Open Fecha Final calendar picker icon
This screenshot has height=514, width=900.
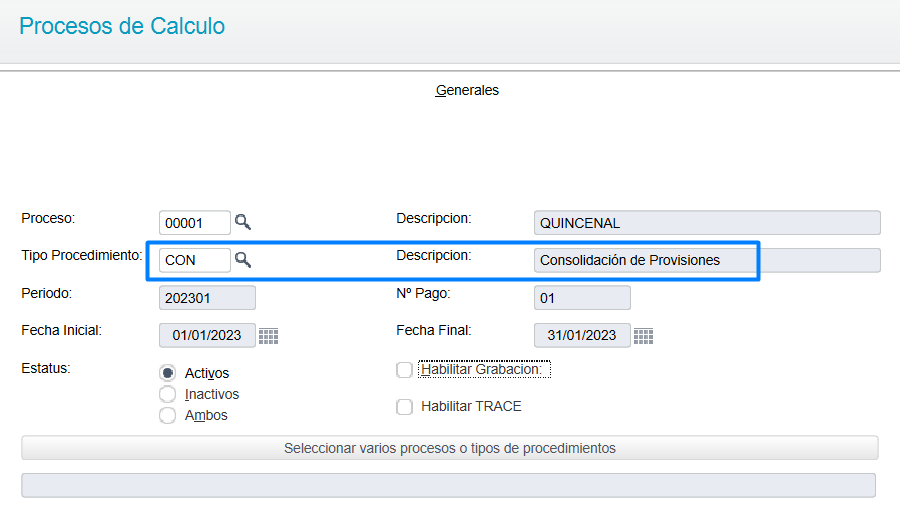click(643, 336)
